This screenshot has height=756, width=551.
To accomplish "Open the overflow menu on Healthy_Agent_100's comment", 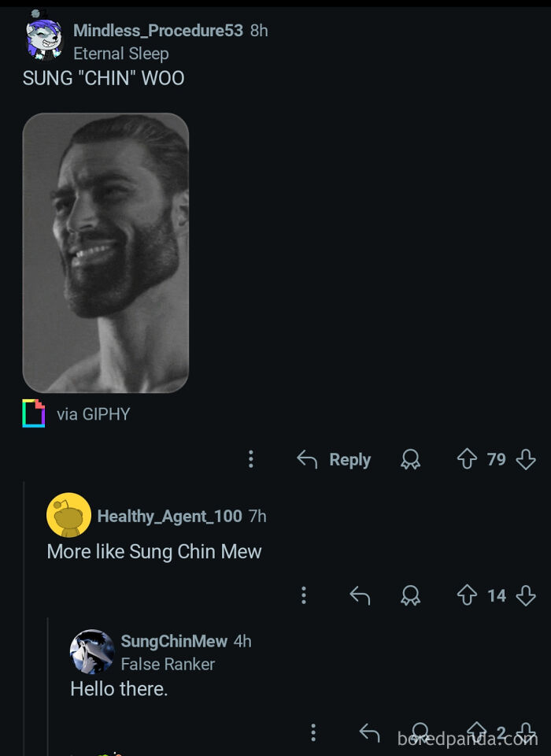I will [304, 596].
